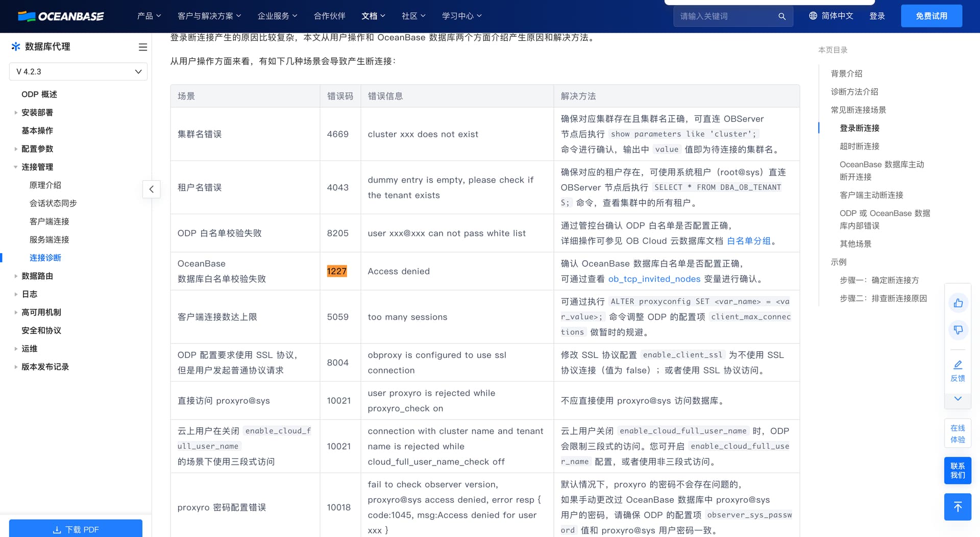Click the 登录 login link

877,16
